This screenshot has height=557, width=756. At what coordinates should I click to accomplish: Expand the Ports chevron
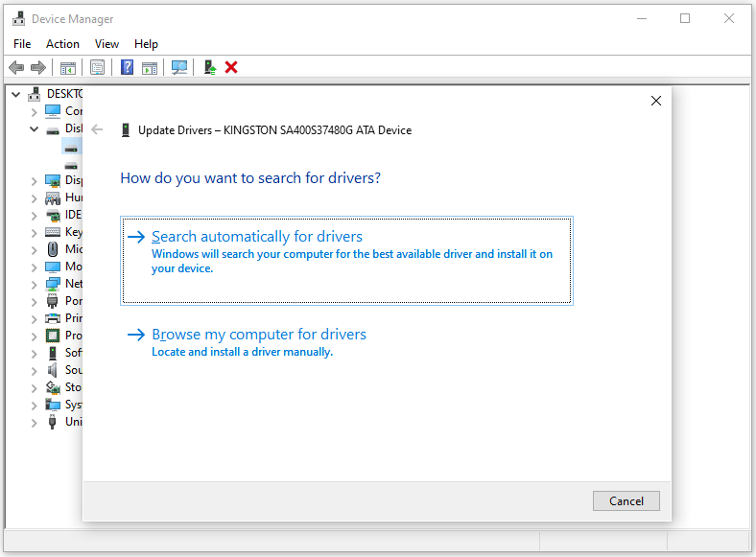pos(34,303)
